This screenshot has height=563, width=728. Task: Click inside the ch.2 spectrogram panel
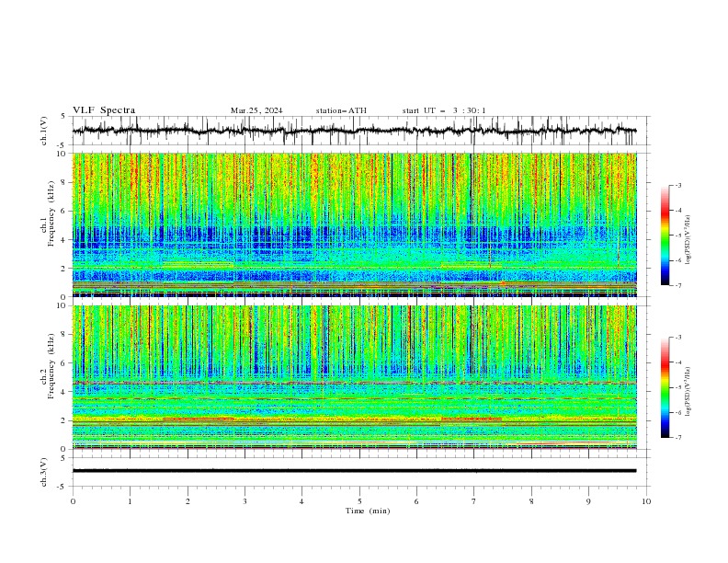pyautogui.click(x=354, y=377)
